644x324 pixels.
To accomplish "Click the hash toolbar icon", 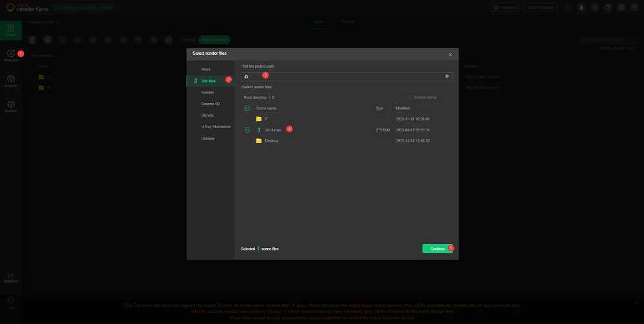I will coord(138,40).
